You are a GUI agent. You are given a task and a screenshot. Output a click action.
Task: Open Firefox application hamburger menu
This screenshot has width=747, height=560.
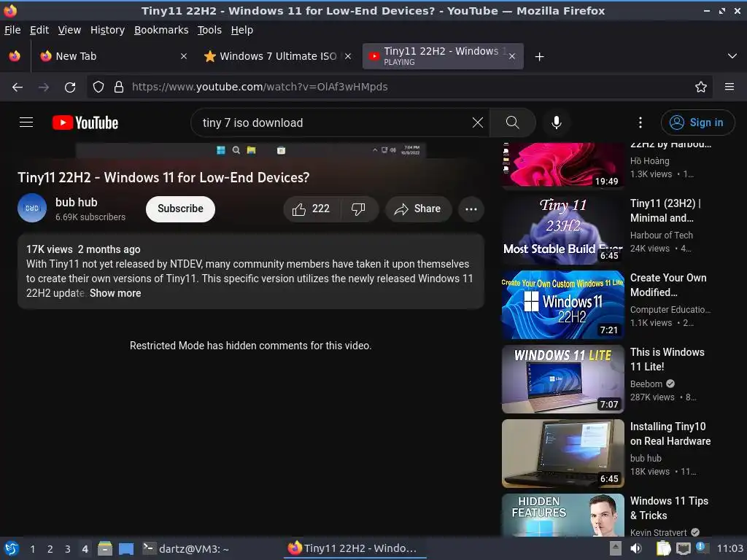coord(729,87)
